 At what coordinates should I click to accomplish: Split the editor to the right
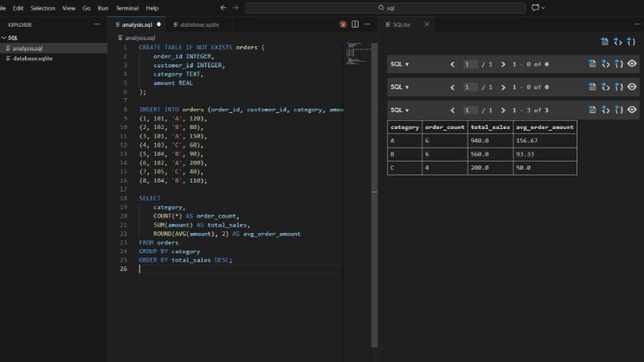[x=355, y=24]
